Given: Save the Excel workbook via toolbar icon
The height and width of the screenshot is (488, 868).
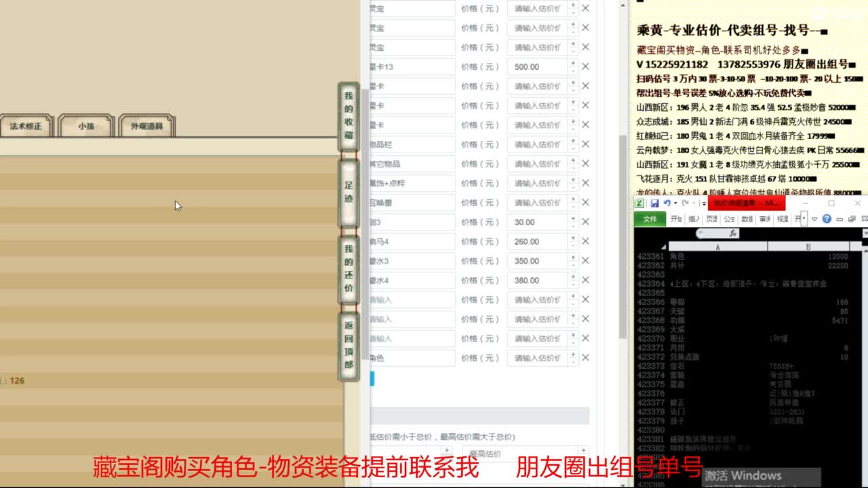Looking at the screenshot, I should (654, 203).
